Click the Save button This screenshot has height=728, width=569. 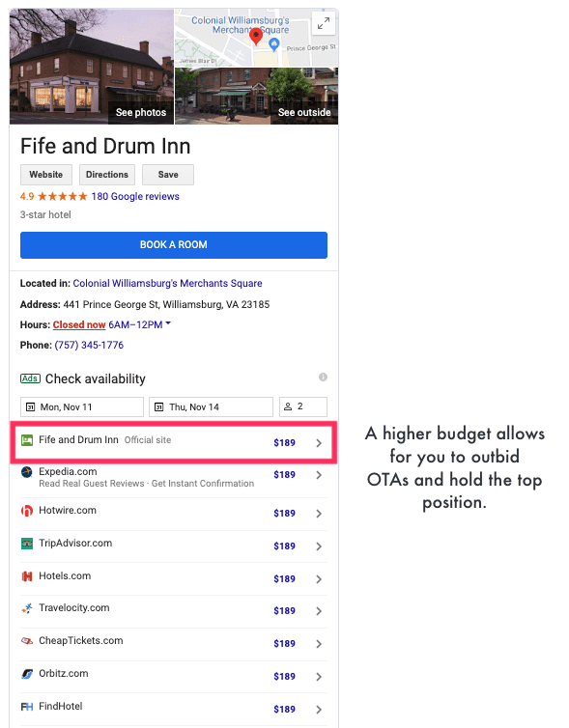(x=168, y=175)
